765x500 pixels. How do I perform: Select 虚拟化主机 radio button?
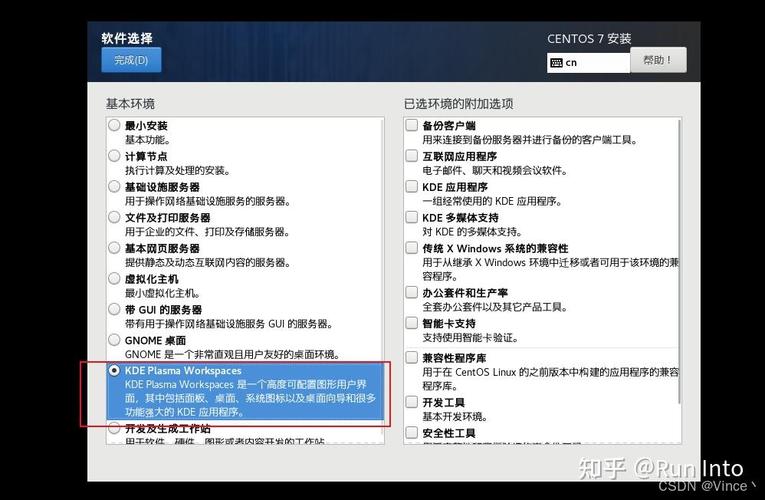tap(114, 279)
